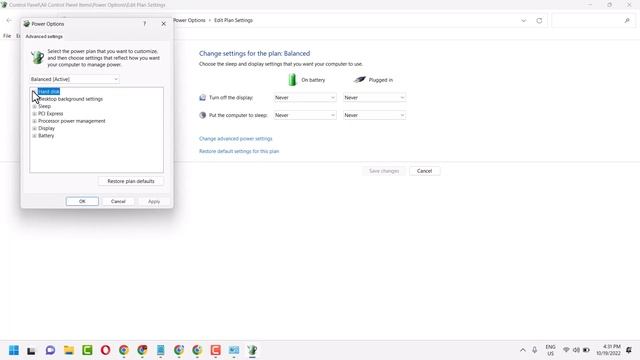Open the blue document app in the taskbar

click(x=160, y=350)
